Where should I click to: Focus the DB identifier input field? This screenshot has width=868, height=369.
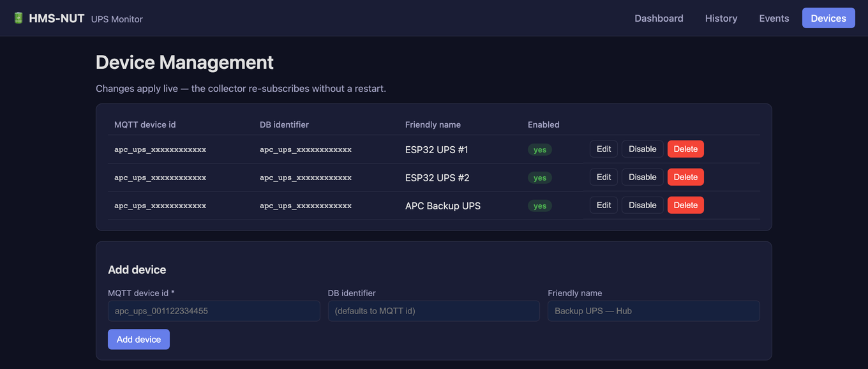click(434, 311)
